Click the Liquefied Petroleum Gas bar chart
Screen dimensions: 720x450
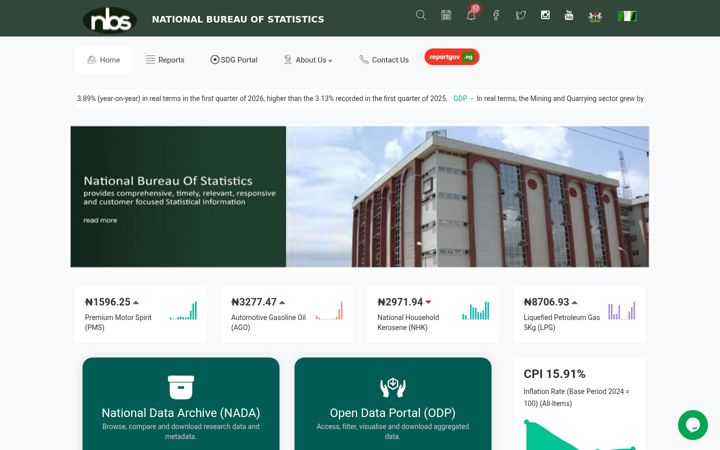(622, 311)
